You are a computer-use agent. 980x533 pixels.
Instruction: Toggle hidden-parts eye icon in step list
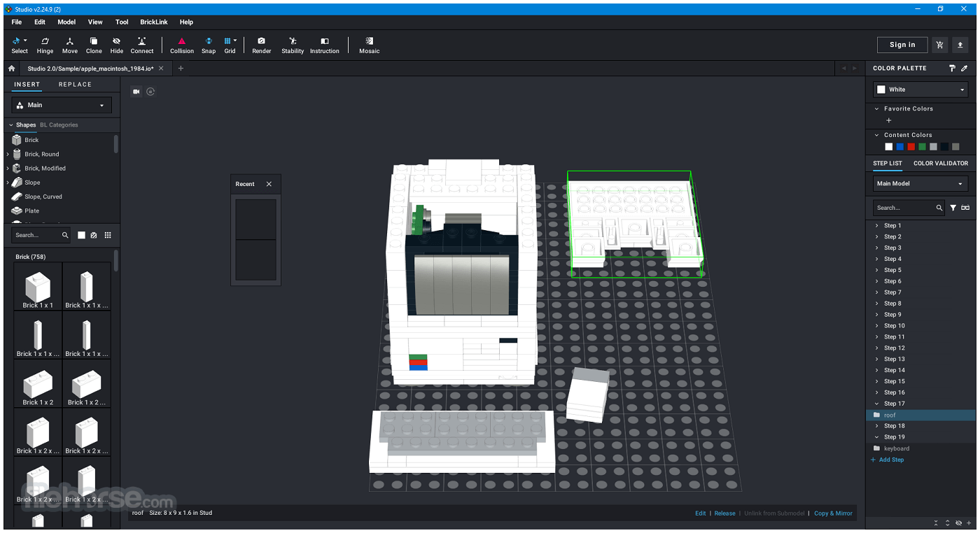(x=960, y=523)
